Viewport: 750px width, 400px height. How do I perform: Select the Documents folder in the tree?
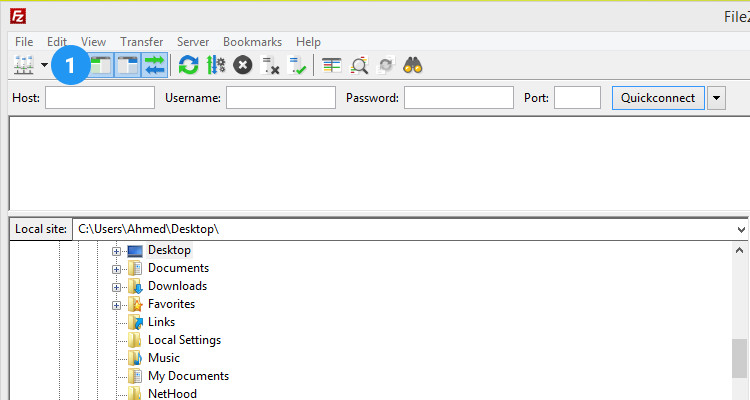tap(178, 268)
